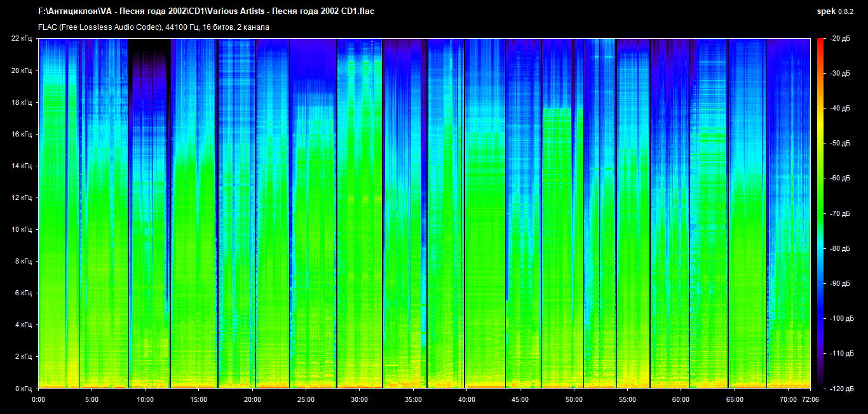Click inside the spectrogram plot
Viewport: 868px width, 414px height.
(x=424, y=213)
